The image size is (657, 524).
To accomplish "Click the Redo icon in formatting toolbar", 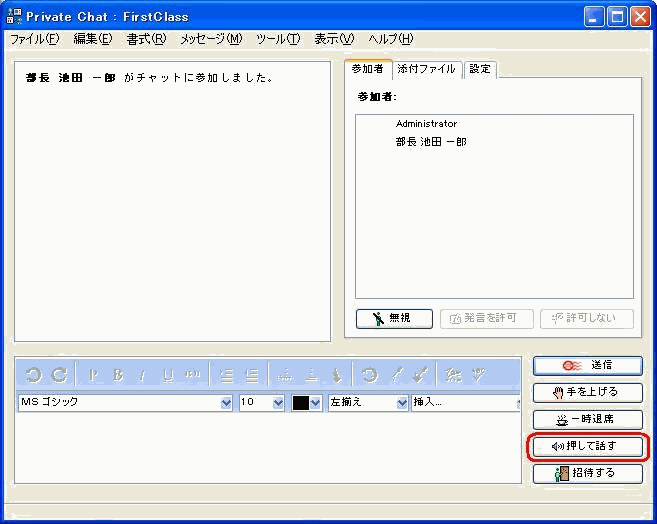I will [x=59, y=375].
